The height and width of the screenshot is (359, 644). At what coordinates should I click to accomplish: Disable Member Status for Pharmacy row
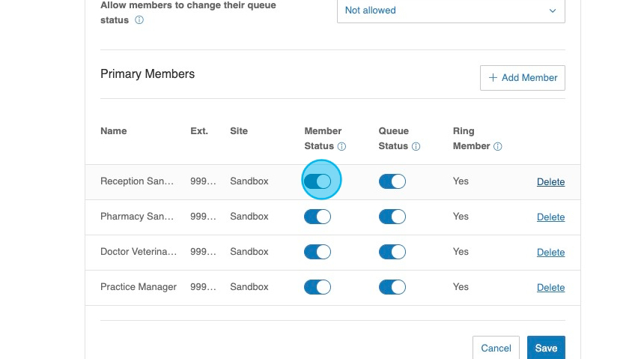318,217
